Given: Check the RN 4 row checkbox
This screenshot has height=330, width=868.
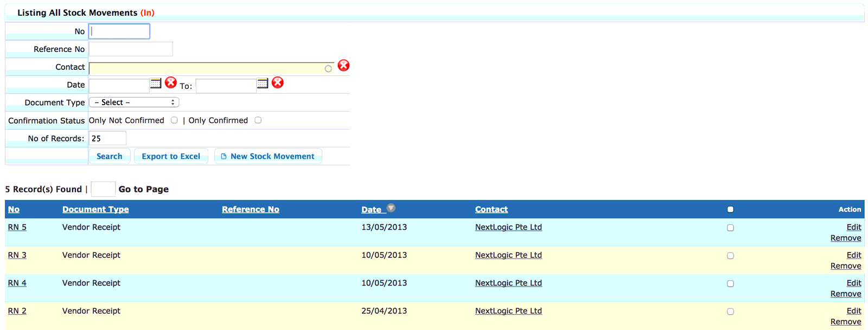Looking at the screenshot, I should click(730, 283).
